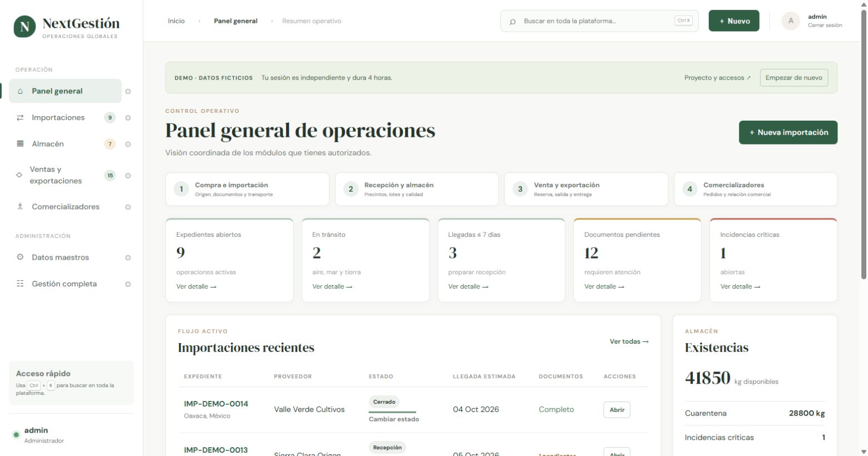Focus the platform search field

599,21
